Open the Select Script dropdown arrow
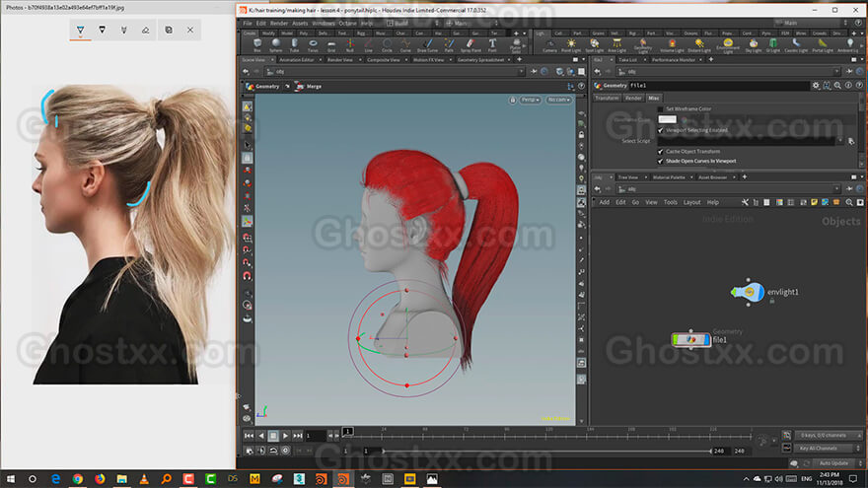868x488 pixels. click(x=840, y=141)
